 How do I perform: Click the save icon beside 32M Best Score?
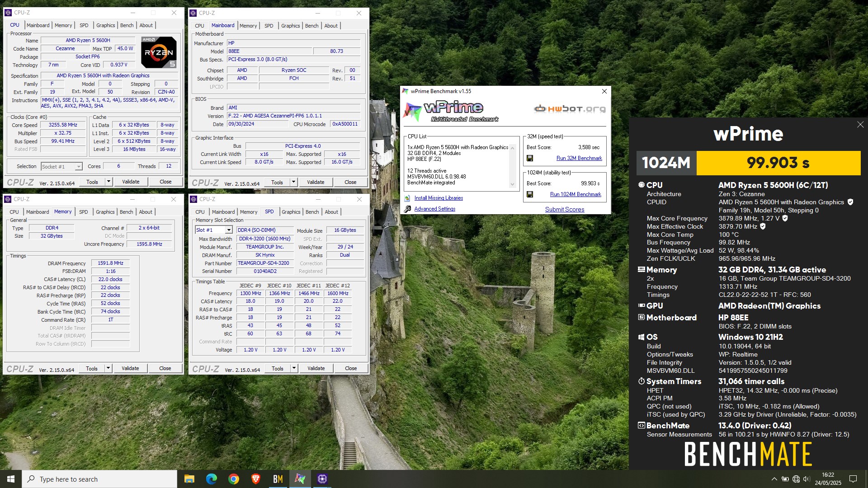[530, 158]
